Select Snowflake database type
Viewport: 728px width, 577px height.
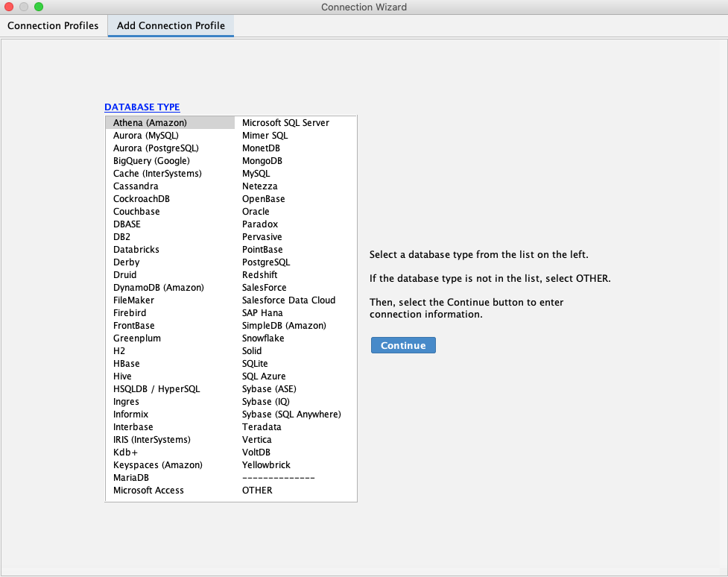pos(263,338)
